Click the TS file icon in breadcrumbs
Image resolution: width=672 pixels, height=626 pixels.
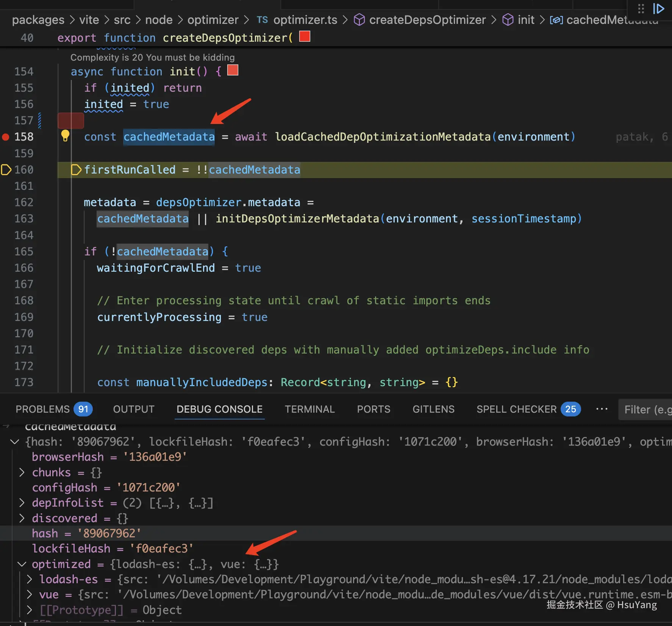coord(262,20)
